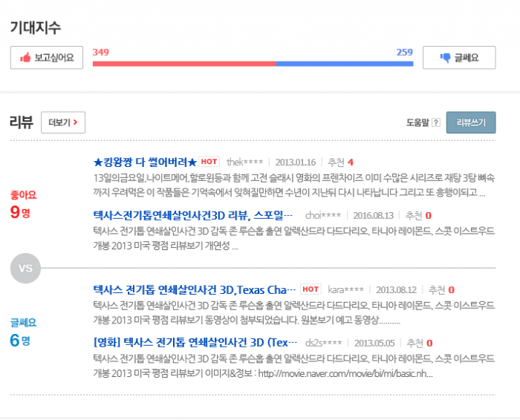Click the blue portion of expectation bar
This screenshot has width=520, height=420.
point(344,64)
